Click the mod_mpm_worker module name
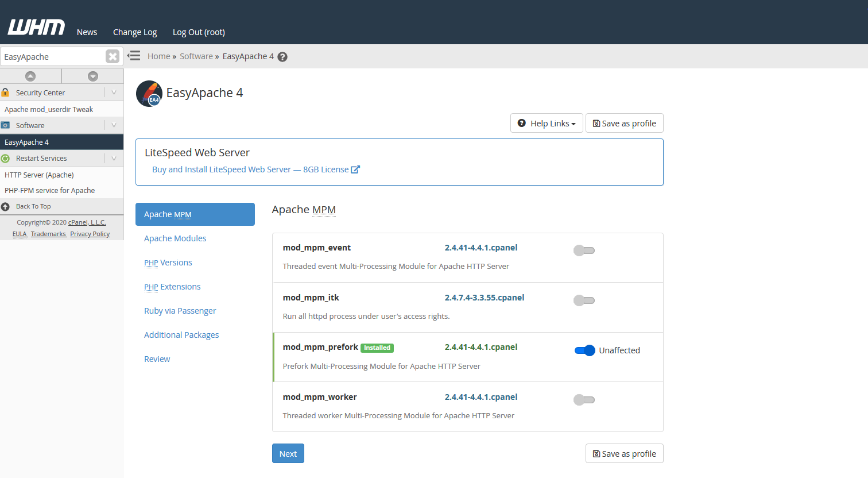This screenshot has width=868, height=478. (320, 397)
